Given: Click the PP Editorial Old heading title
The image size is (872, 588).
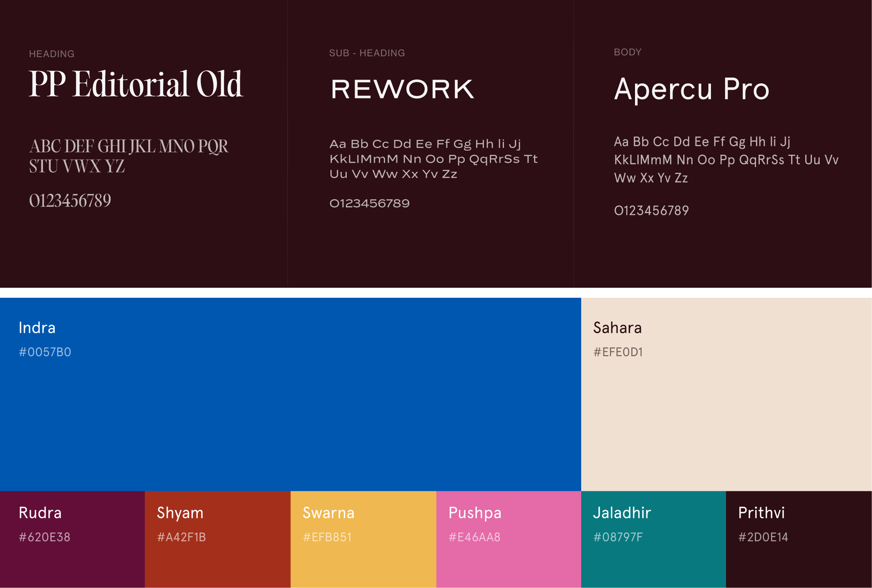Looking at the screenshot, I should [136, 84].
